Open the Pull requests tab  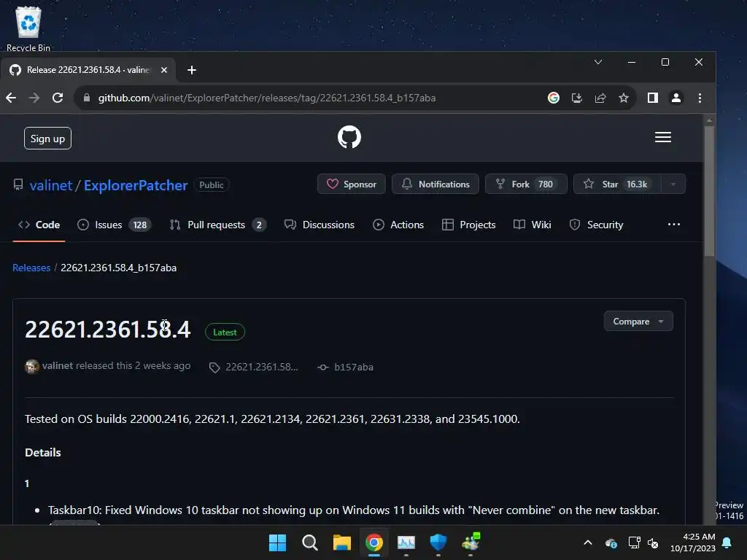pyautogui.click(x=217, y=225)
